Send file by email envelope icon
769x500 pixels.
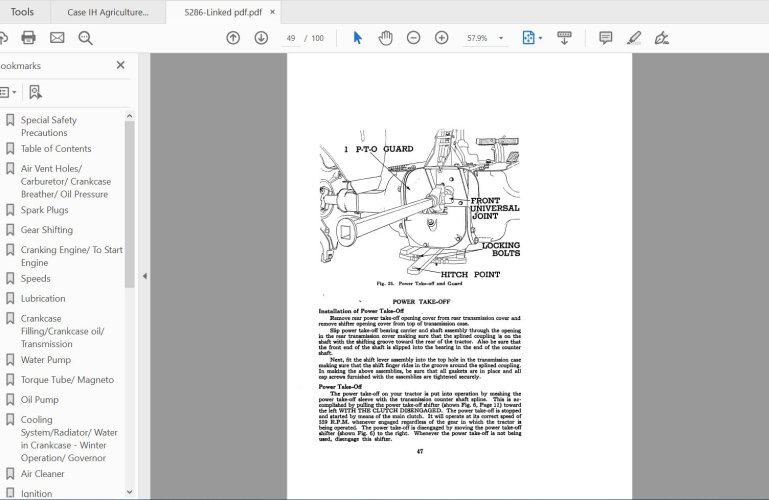pos(57,38)
